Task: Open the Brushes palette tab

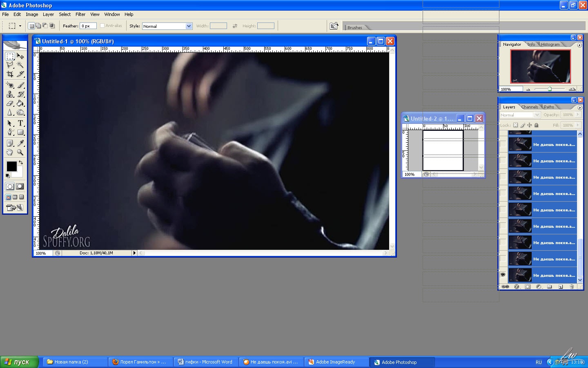Action: click(355, 27)
